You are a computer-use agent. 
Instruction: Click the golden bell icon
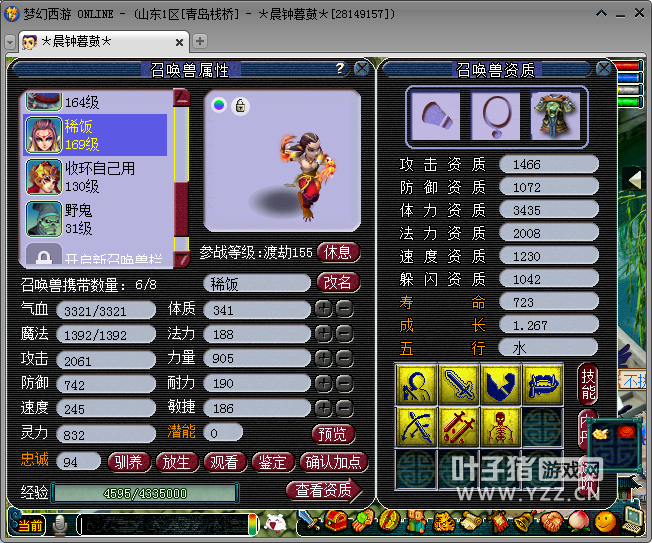coord(525,521)
